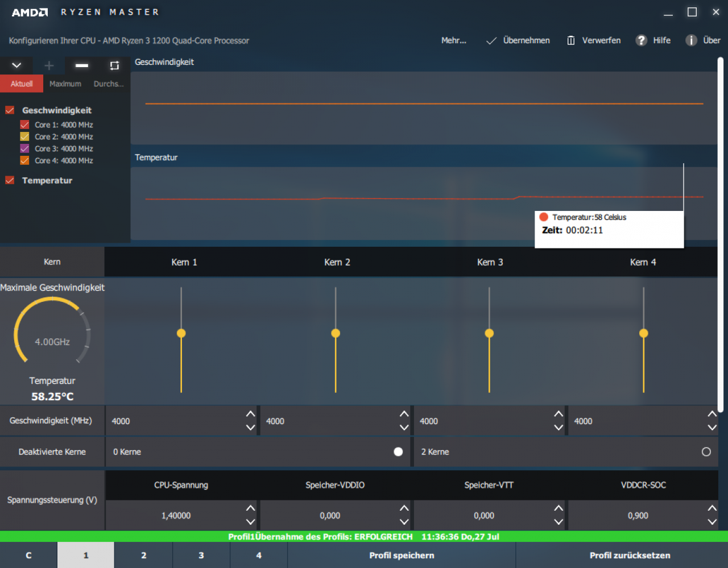Maximize the Ryzen Master window

click(692, 12)
